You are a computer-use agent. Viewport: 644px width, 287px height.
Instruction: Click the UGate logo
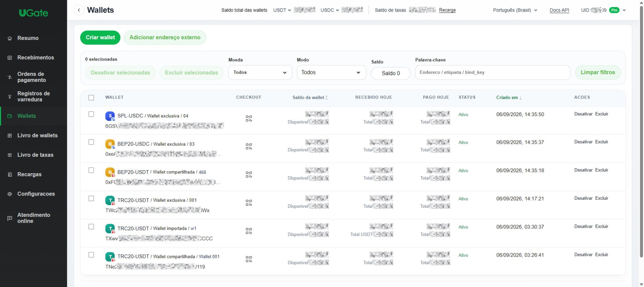click(34, 13)
